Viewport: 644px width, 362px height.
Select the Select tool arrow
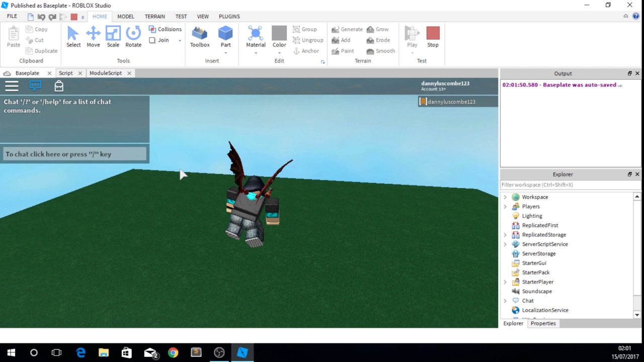[73, 36]
